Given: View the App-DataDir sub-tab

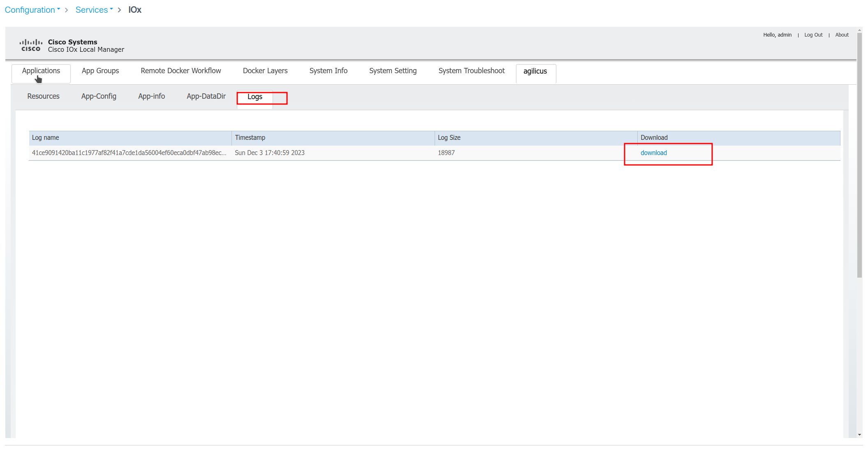Looking at the screenshot, I should [x=206, y=96].
